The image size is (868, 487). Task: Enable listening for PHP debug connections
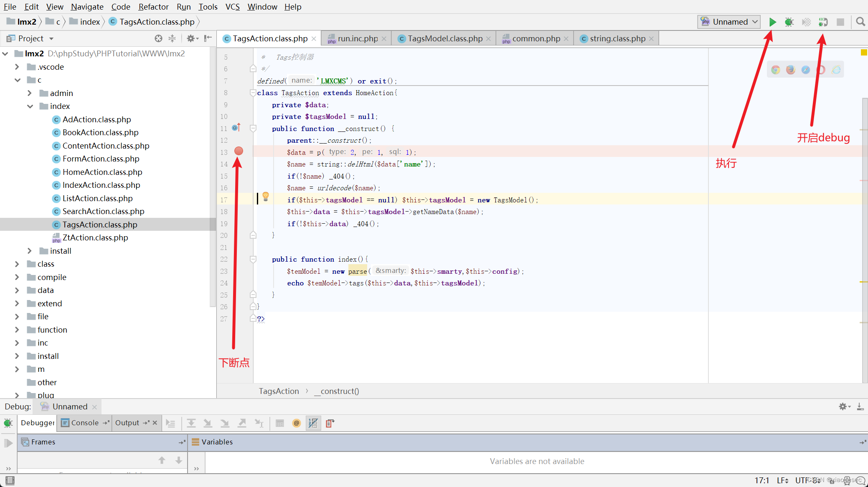coord(823,22)
